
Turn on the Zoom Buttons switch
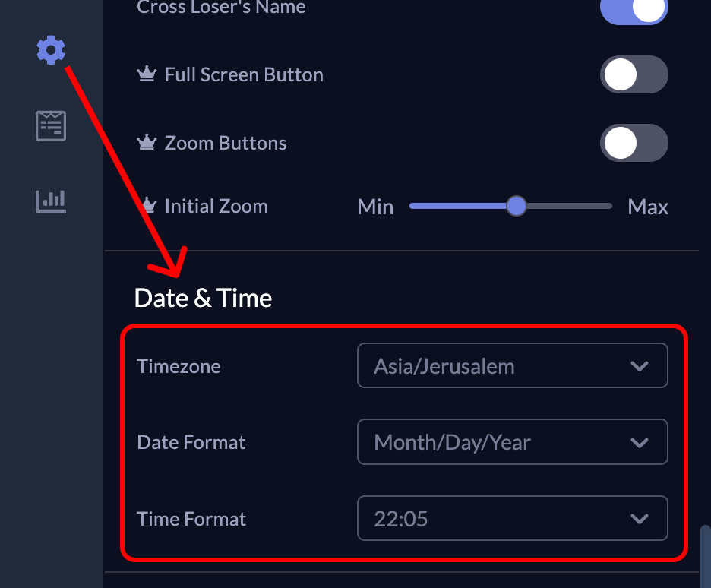click(634, 144)
